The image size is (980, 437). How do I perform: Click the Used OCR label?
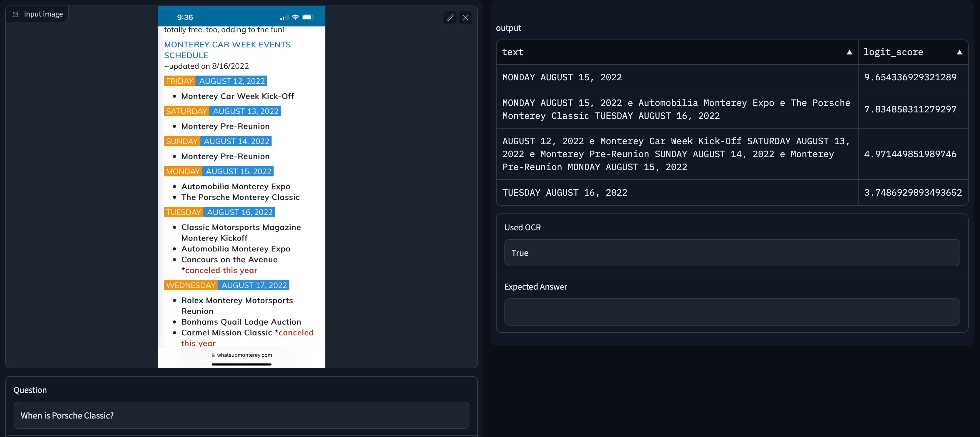[x=522, y=227]
